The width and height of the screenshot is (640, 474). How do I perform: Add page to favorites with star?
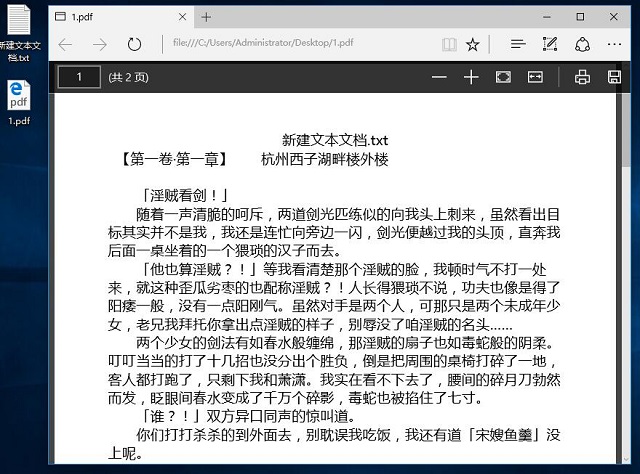[473, 45]
